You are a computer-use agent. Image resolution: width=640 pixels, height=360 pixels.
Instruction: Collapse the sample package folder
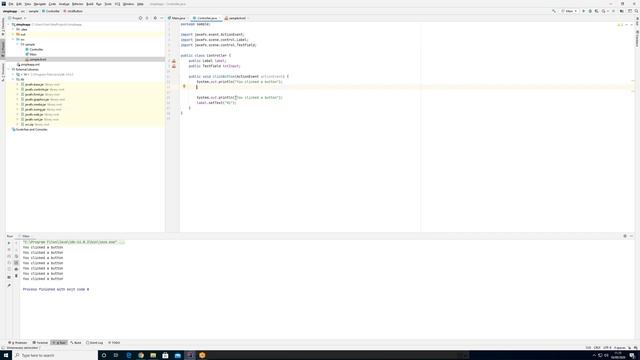[x=18, y=44]
